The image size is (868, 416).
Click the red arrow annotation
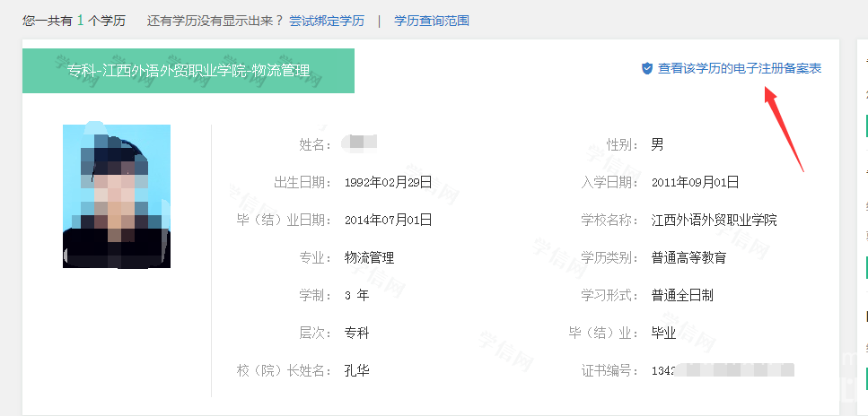pos(783,126)
